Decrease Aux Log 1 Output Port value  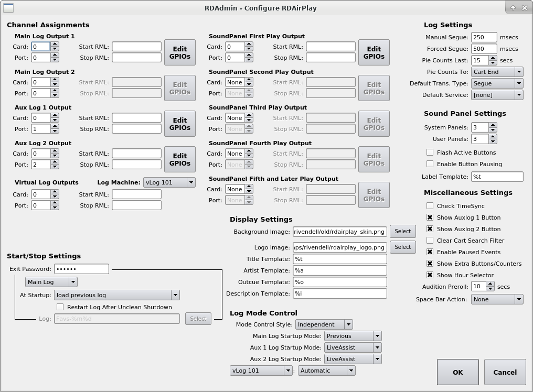(55, 131)
